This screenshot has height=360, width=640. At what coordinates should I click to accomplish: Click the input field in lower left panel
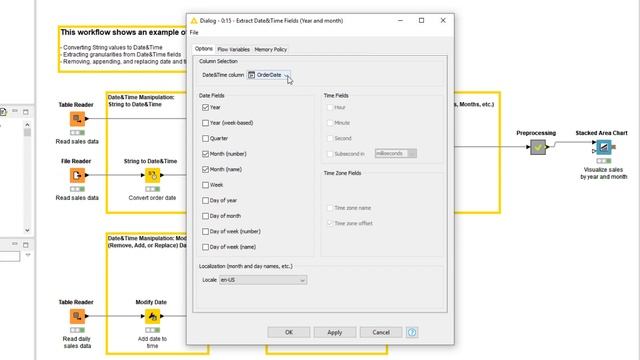(10, 256)
